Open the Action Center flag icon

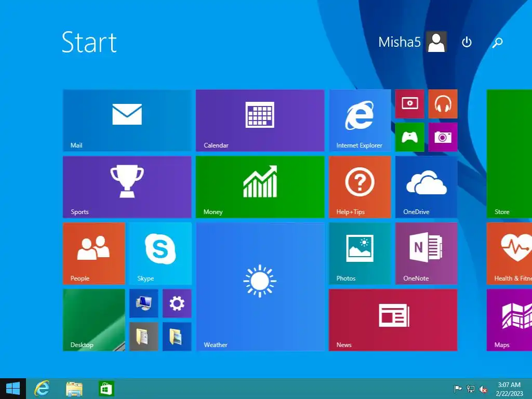click(458, 389)
